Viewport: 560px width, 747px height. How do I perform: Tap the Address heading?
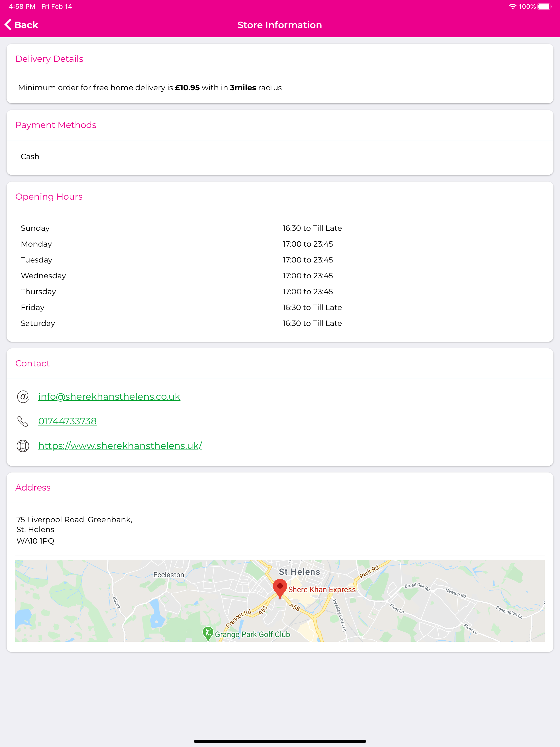click(x=33, y=488)
